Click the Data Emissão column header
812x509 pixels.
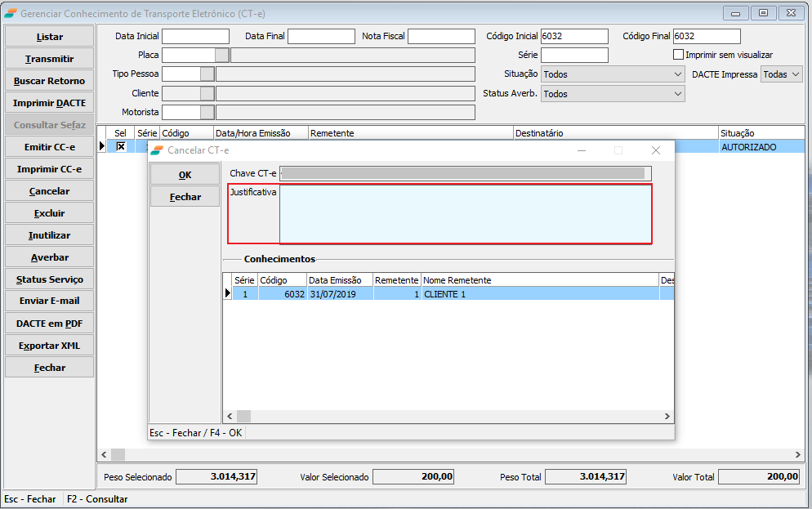click(x=339, y=280)
